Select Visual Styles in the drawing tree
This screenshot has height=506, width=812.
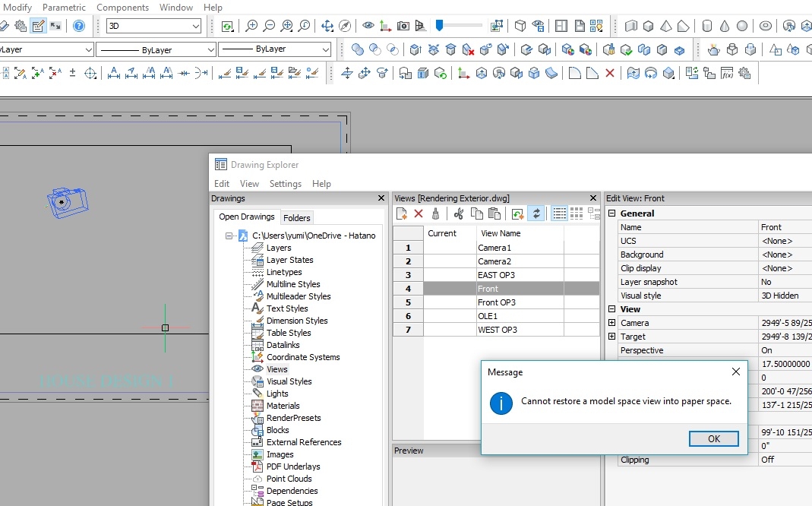tap(289, 381)
